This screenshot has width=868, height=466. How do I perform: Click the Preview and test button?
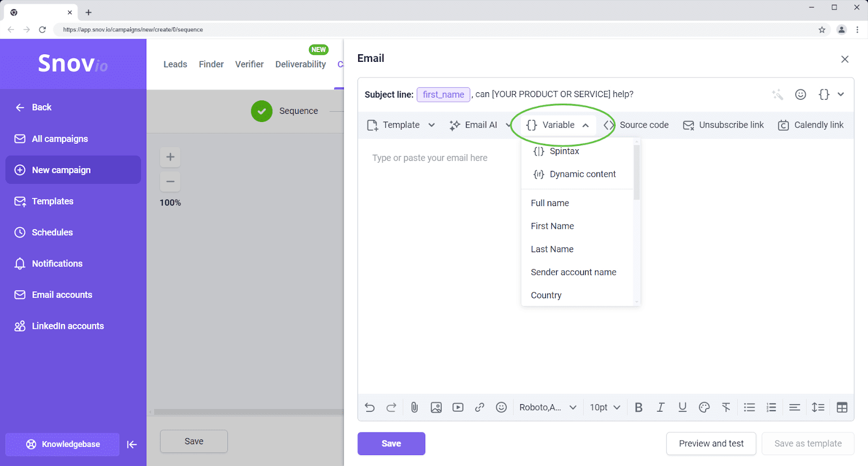(x=711, y=444)
